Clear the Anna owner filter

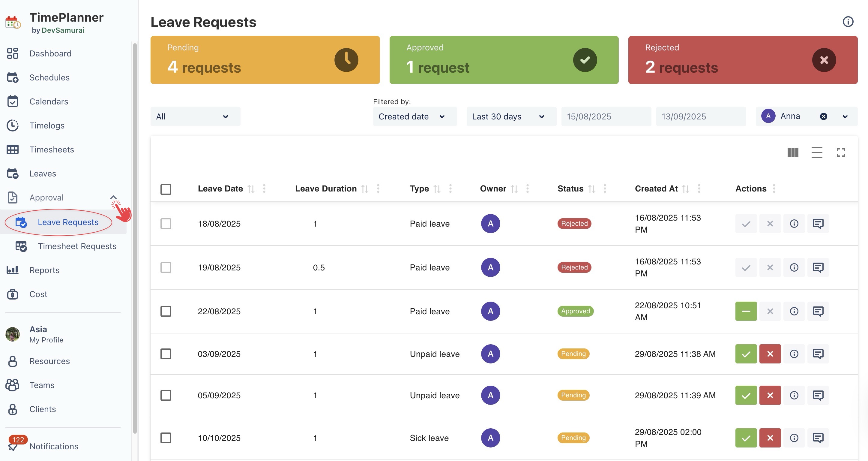pyautogui.click(x=823, y=116)
